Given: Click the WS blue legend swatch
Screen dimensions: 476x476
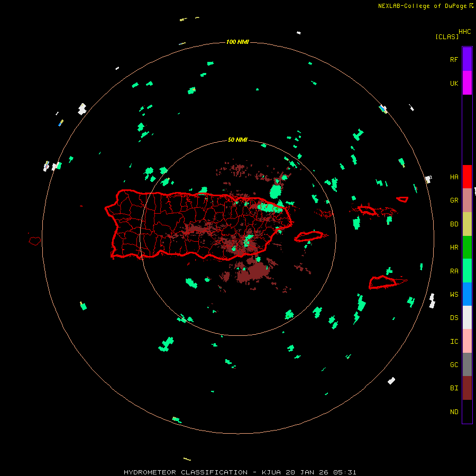Looking at the screenshot, I should pyautogui.click(x=467, y=294).
